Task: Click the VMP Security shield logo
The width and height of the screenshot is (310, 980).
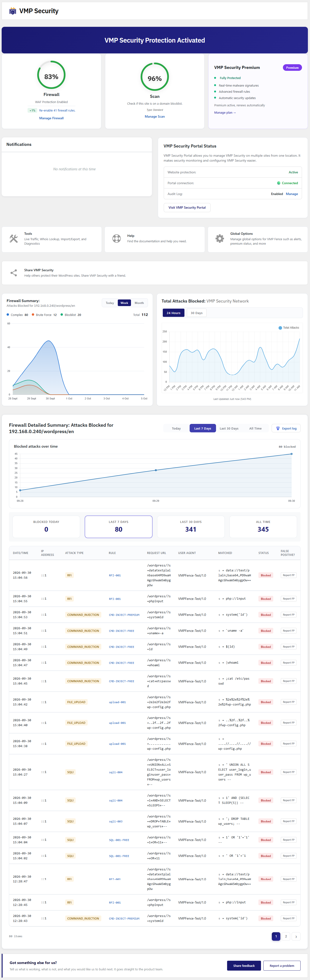Action: click(12, 11)
